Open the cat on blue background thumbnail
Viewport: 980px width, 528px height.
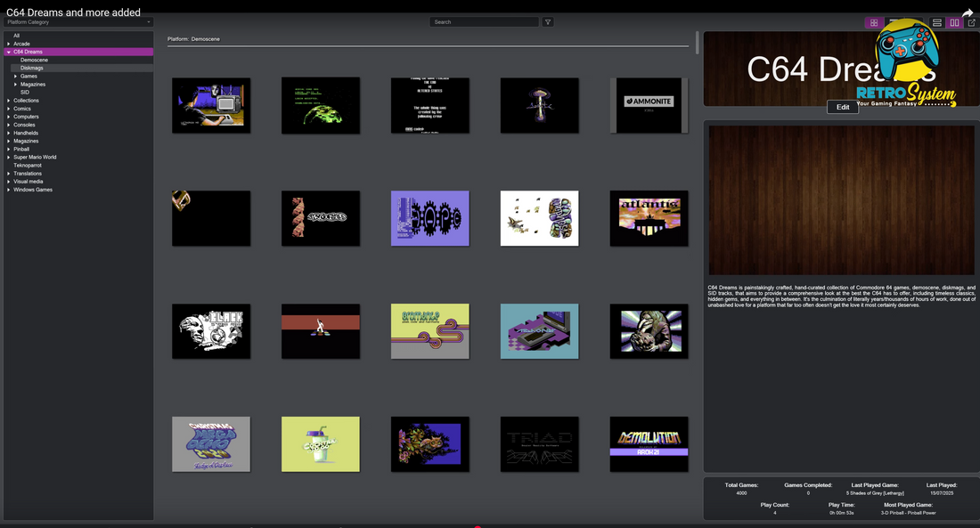[x=430, y=444]
